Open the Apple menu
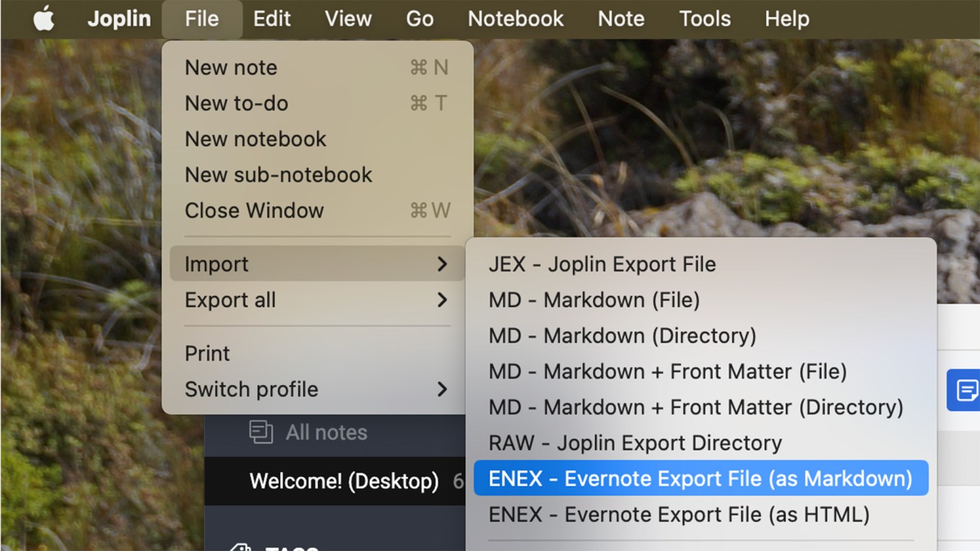980x551 pixels. pos(44,18)
